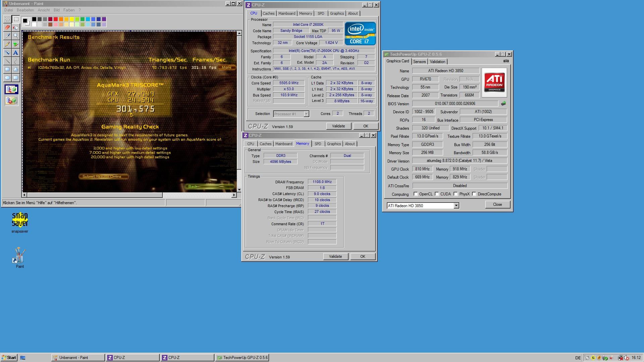Select the Ellipse shape tool
644x362 pixels.
tap(7, 78)
